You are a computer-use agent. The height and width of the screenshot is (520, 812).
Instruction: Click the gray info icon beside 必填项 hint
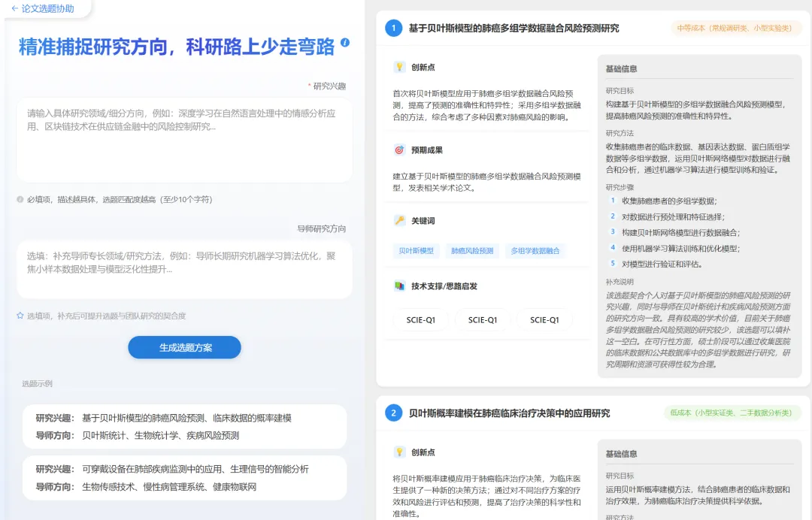pyautogui.click(x=20, y=199)
